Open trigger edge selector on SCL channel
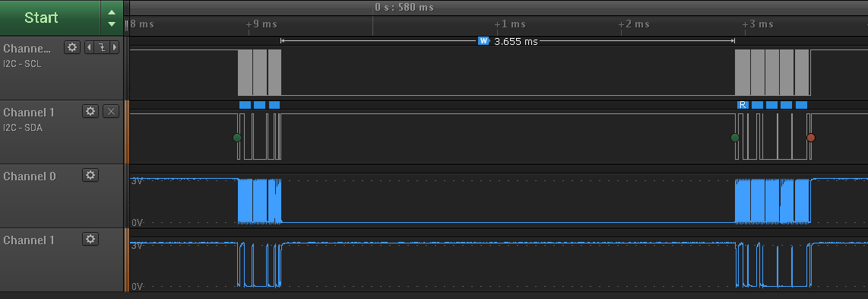Viewport: 868px width, 299px height. (x=102, y=47)
